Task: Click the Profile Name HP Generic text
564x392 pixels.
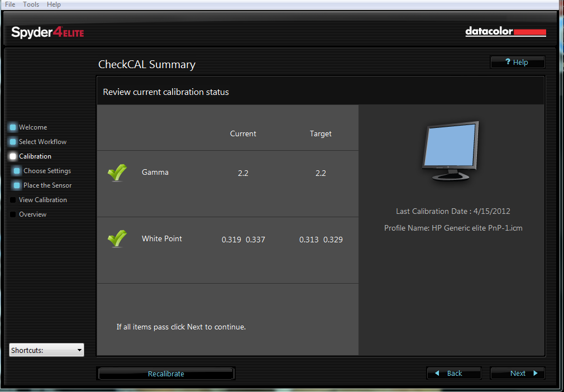Action: 453,228
